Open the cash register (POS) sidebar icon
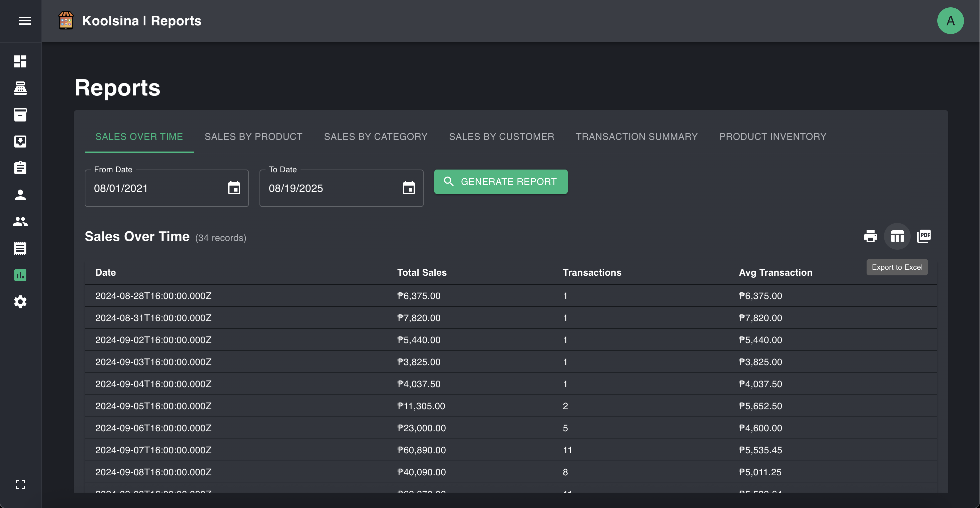 click(20, 88)
